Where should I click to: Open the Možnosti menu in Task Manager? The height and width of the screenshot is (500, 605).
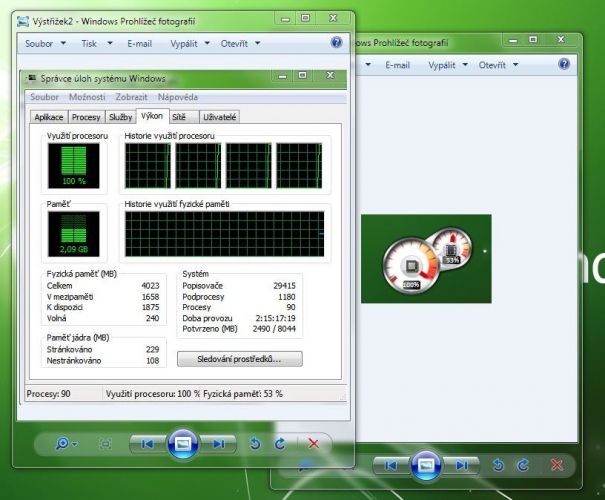pyautogui.click(x=87, y=97)
